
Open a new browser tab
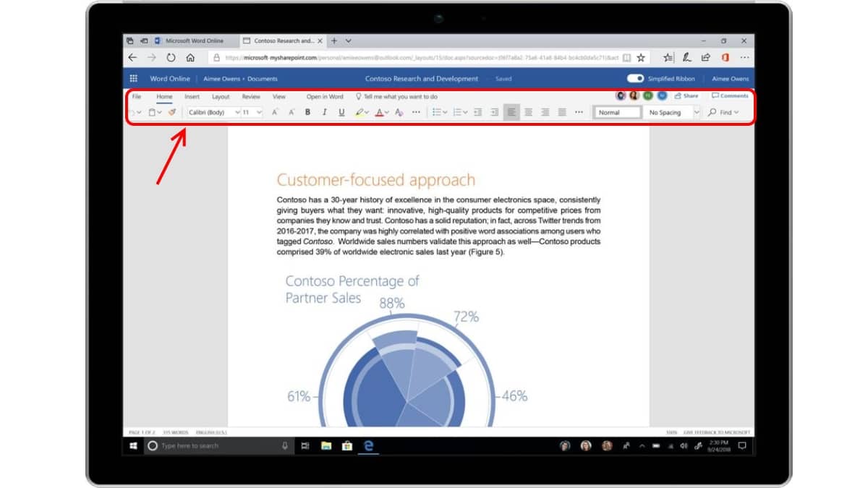[x=334, y=40]
